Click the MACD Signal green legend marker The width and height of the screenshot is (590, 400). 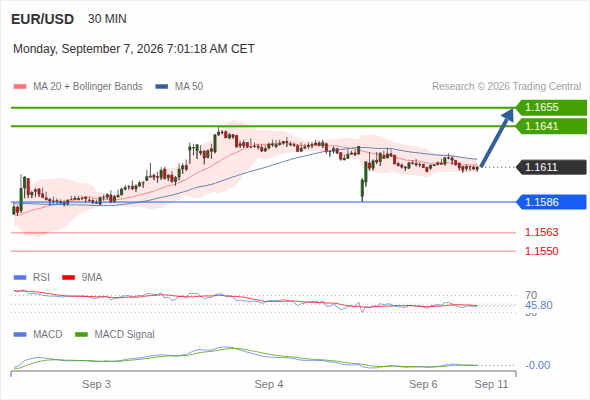coord(81,334)
